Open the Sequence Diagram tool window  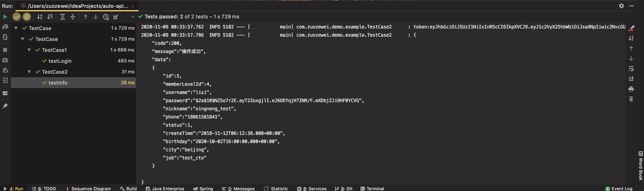click(88, 188)
